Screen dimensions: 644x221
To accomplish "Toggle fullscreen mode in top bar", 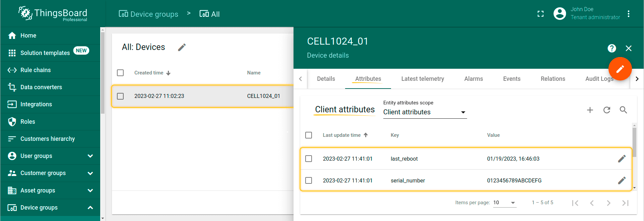I will point(540,14).
